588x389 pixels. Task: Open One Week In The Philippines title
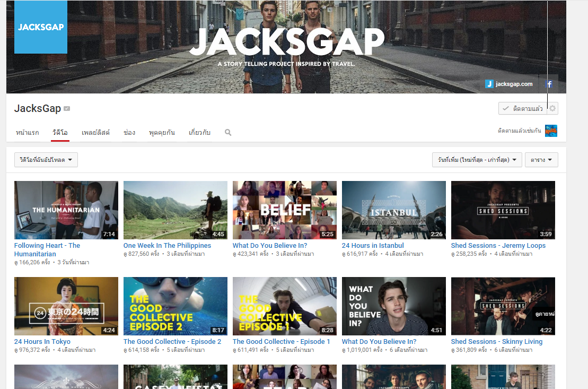[167, 246]
